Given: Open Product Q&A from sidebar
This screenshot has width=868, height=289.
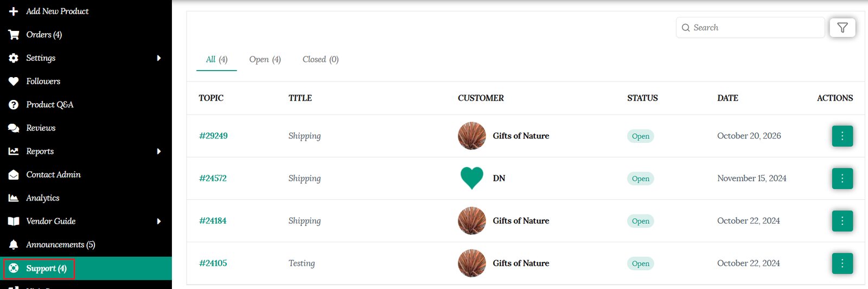Looking at the screenshot, I should pos(50,104).
